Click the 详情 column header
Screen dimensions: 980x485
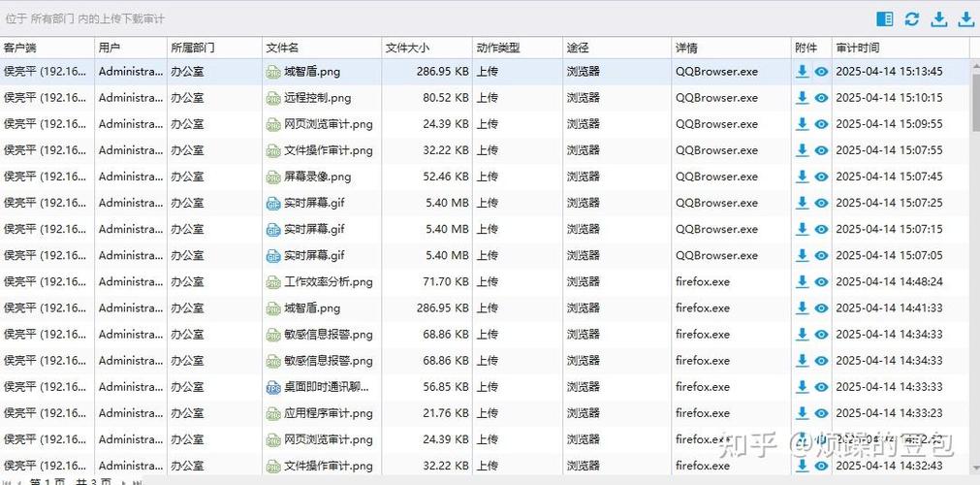(731, 48)
